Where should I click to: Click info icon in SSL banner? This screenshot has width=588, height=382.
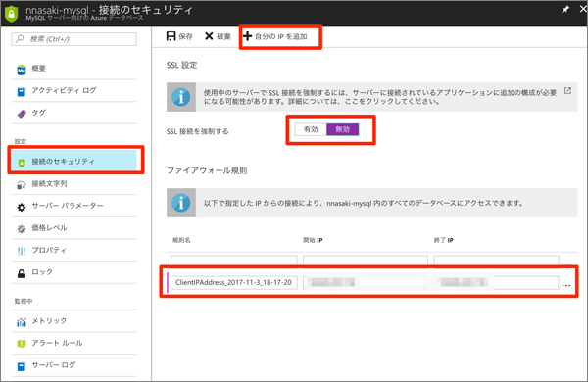coord(181,97)
